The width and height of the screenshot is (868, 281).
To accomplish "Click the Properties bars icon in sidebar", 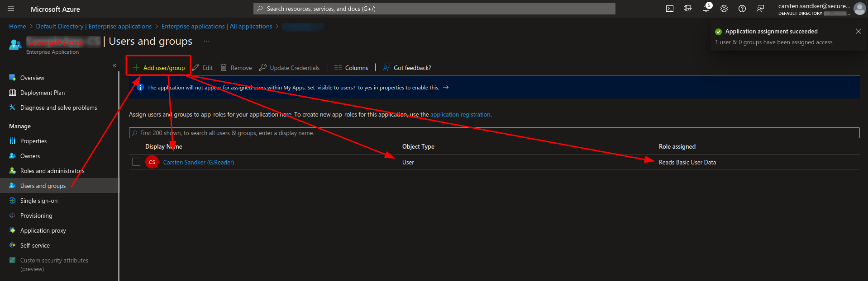I will [12, 141].
